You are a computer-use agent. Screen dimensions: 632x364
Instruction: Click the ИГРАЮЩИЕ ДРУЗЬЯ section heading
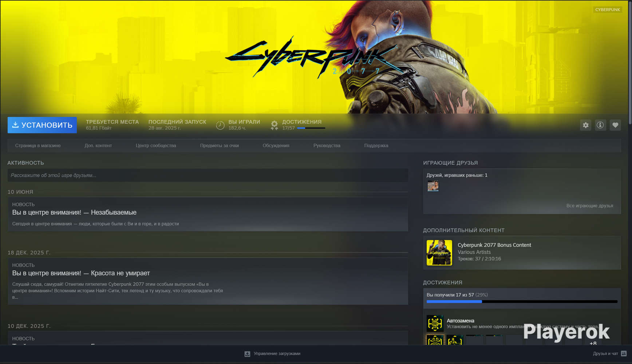coord(450,163)
